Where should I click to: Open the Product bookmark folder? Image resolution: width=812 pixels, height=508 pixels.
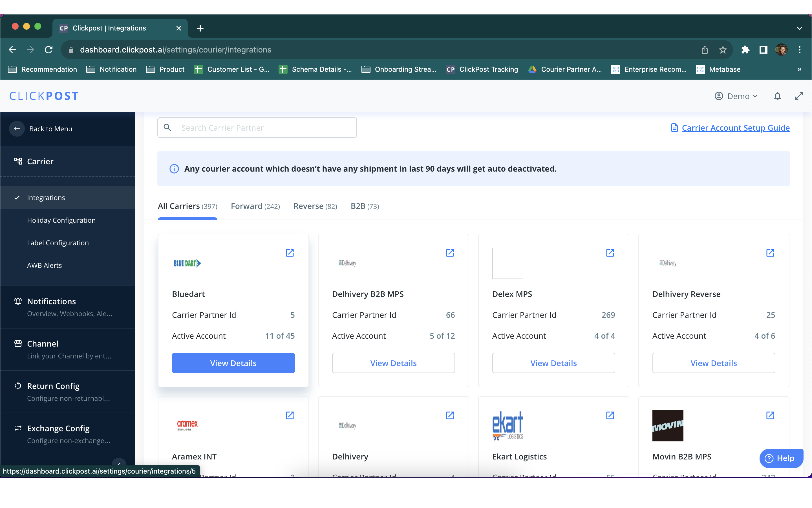165,69
